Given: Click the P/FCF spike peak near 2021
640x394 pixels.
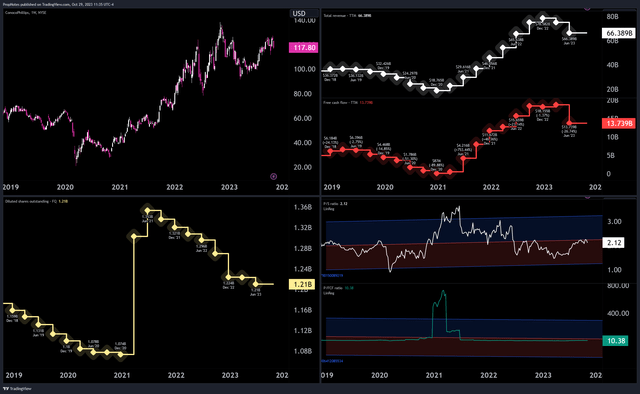Looking at the screenshot, I should [x=443, y=291].
